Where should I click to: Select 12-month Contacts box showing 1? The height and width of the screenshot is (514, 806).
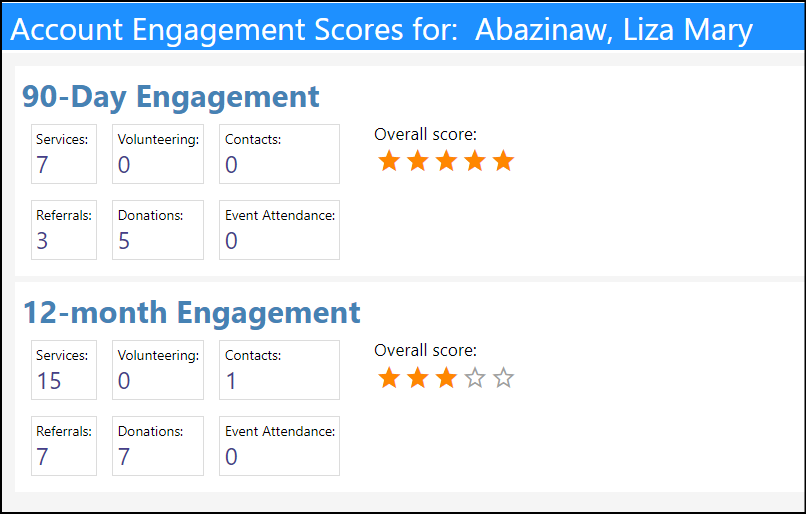[280, 370]
